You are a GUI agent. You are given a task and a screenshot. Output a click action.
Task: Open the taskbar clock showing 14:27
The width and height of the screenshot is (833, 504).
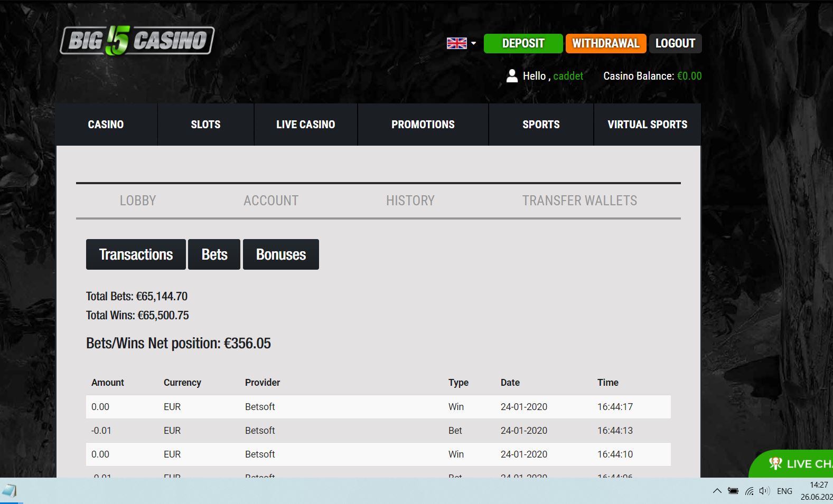[x=817, y=491]
